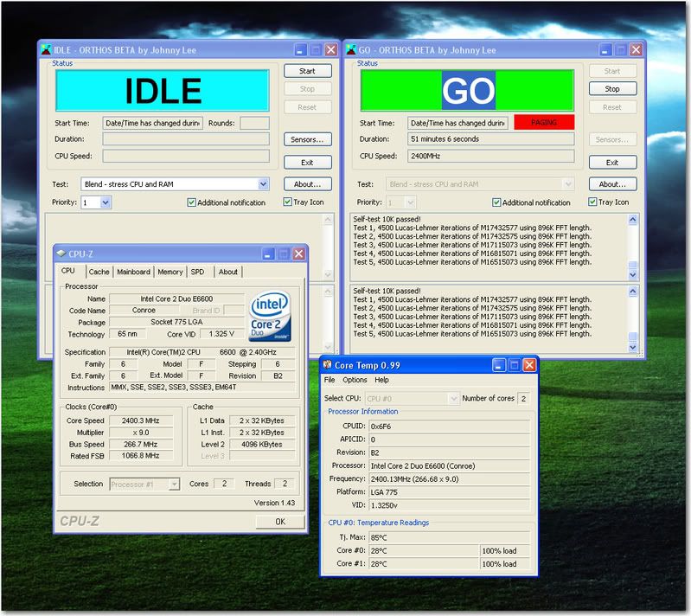Select the CPU tab in CPU-Z
This screenshot has width=691, height=616.
68,270
